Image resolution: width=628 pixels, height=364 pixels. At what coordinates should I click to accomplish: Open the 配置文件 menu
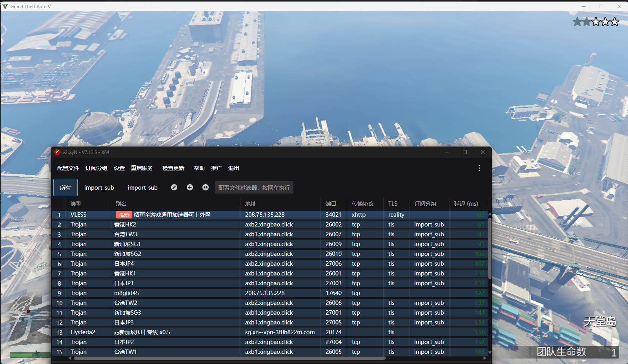click(68, 168)
